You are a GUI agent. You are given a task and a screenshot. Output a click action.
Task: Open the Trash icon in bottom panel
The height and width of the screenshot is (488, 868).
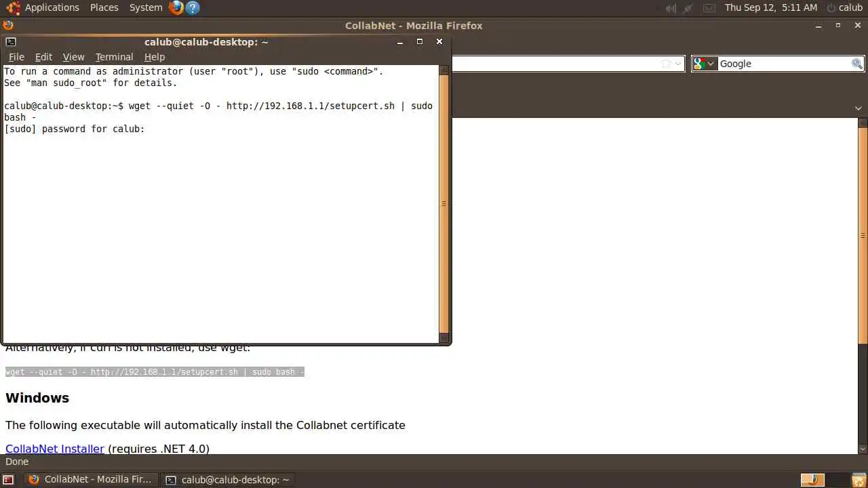tap(858, 479)
